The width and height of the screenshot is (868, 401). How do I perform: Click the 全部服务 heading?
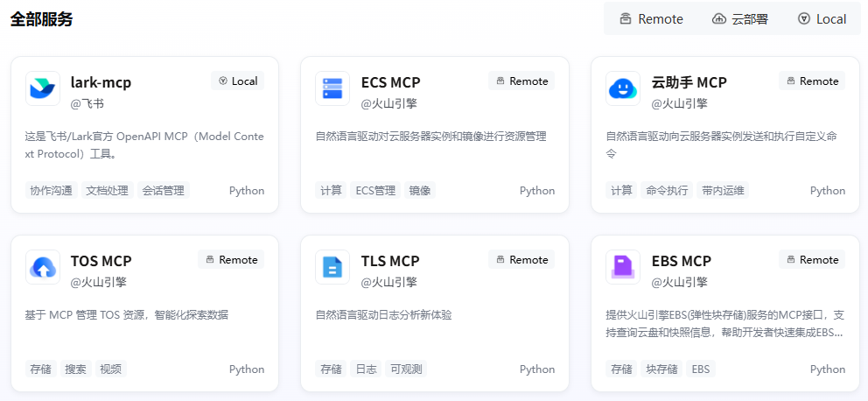pos(41,19)
